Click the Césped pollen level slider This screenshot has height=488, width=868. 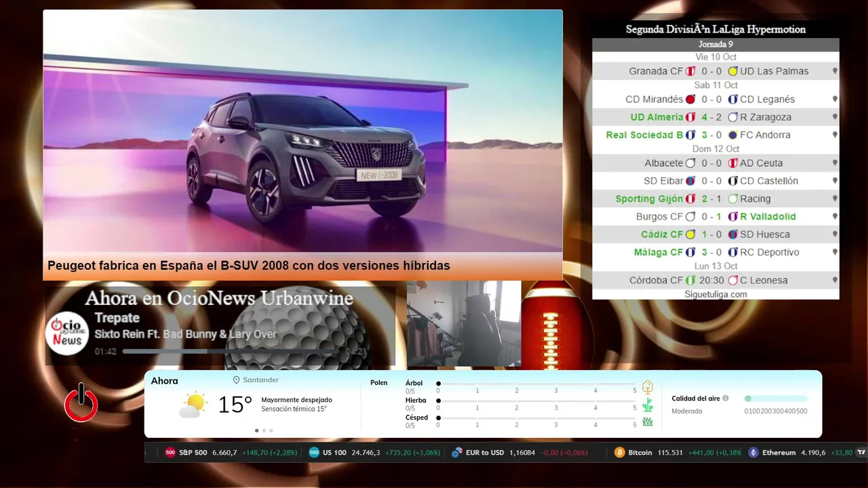(536, 418)
